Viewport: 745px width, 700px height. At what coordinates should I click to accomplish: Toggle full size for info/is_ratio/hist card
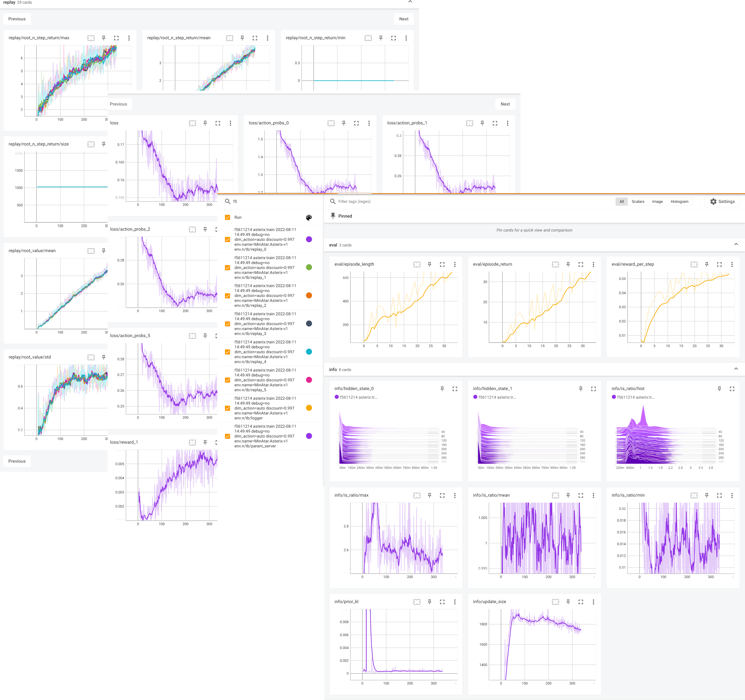[x=731, y=389]
